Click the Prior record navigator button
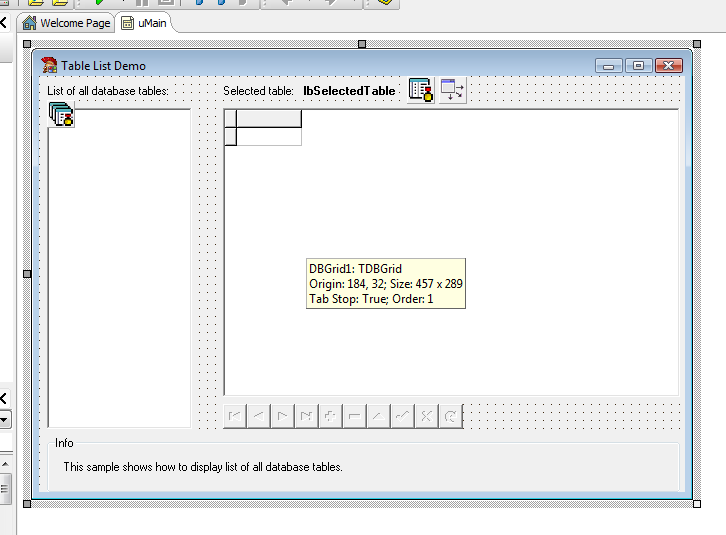Screen dimensions: 726x535 click(x=259, y=416)
